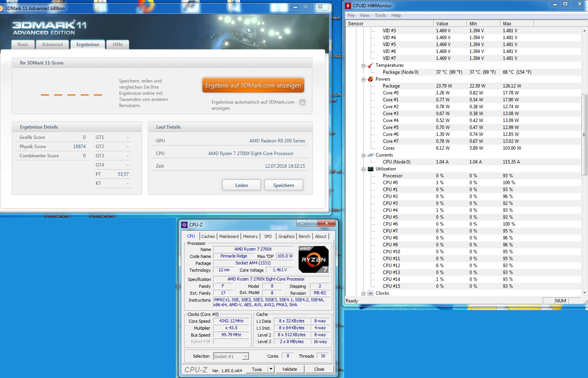
Task: Click the Physik Score value 16874
Action: pyautogui.click(x=80, y=147)
